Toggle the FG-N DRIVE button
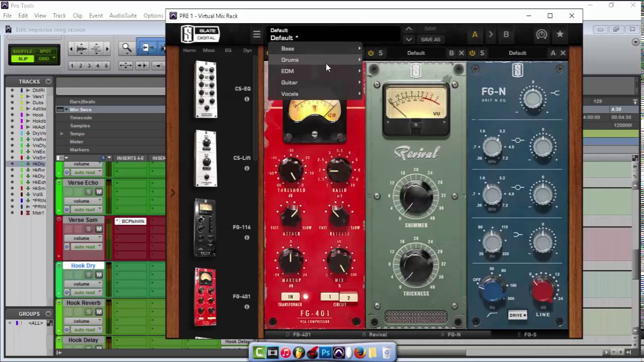644x362 pixels. 518,315
